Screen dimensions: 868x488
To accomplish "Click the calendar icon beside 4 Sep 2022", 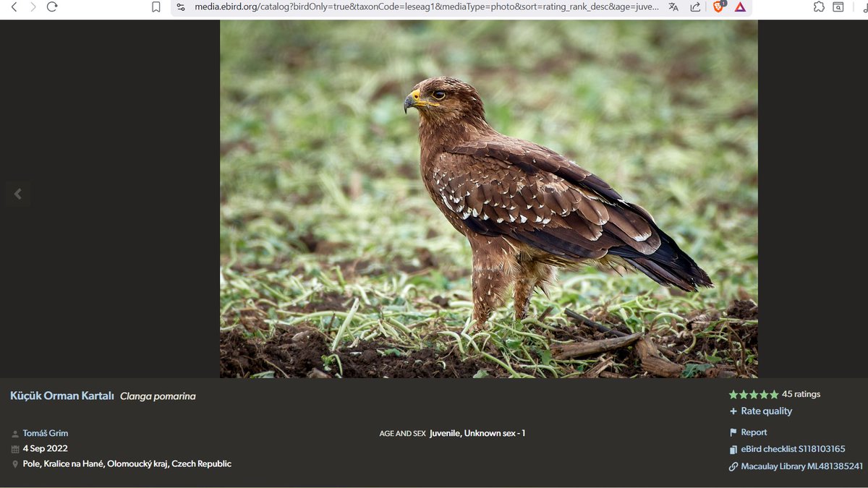I will tap(14, 448).
